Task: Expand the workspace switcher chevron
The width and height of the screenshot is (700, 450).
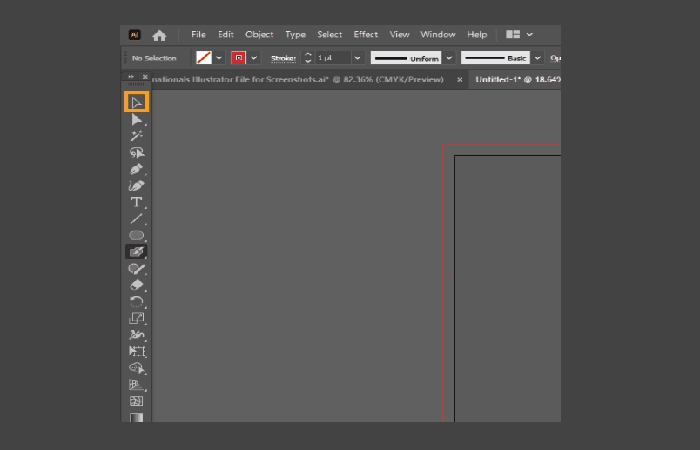Action: click(529, 34)
